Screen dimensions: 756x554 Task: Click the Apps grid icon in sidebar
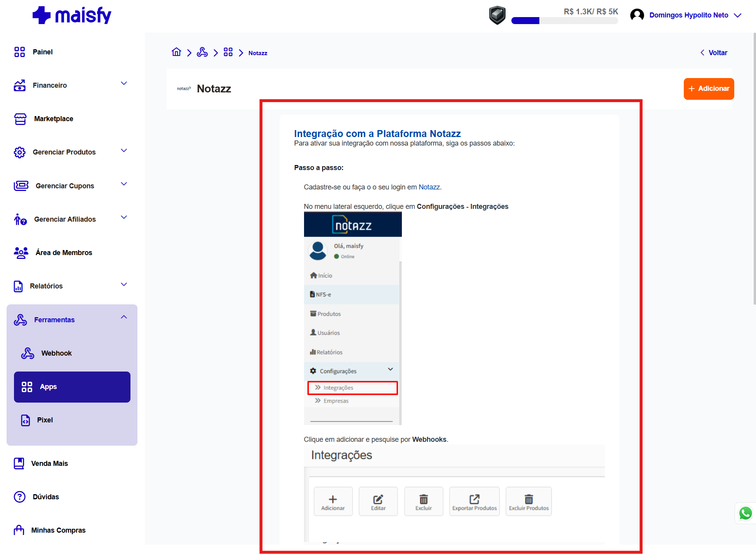(27, 387)
